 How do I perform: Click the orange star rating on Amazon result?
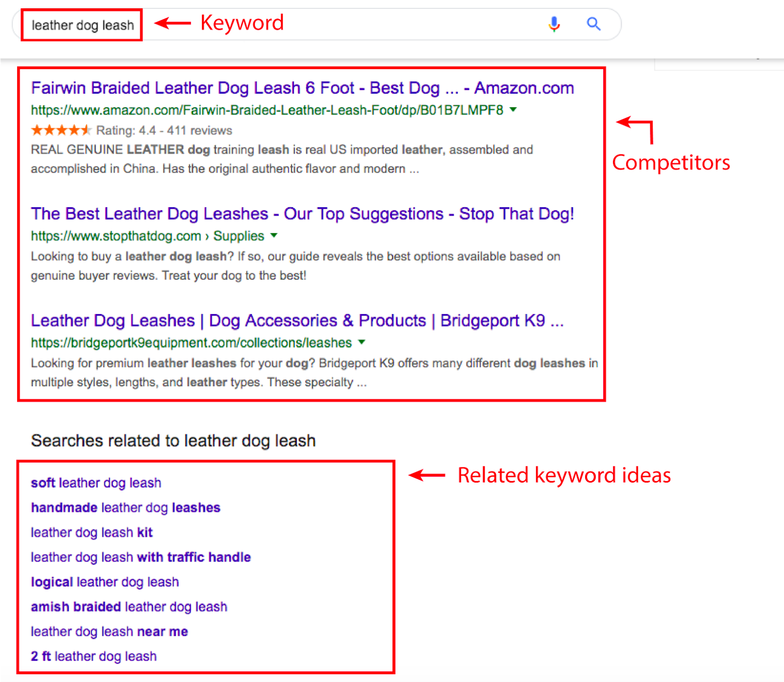[x=61, y=130]
